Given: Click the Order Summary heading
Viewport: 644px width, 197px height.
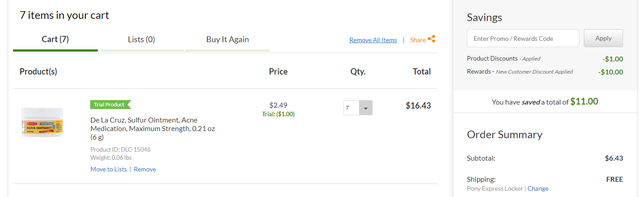Looking at the screenshot, I should (504, 135).
